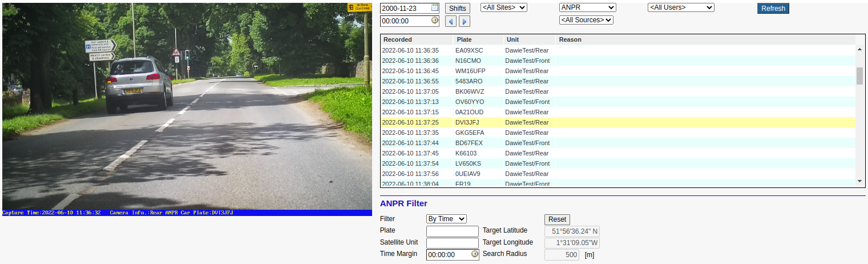The width and height of the screenshot is (868, 264).
Task: Open the All Users dropdown
Action: [681, 7]
